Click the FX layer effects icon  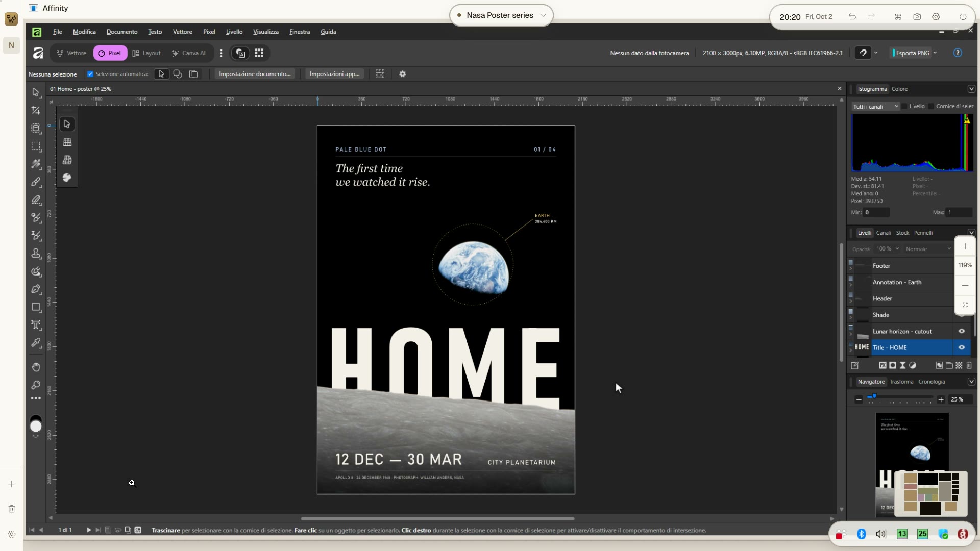coord(883,365)
